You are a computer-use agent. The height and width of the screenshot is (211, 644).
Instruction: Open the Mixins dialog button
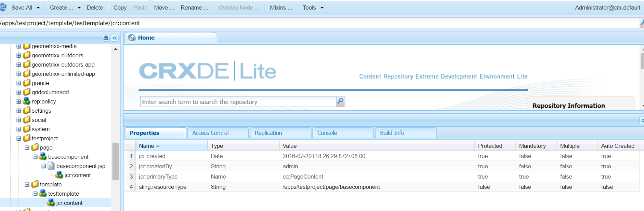pos(281,8)
